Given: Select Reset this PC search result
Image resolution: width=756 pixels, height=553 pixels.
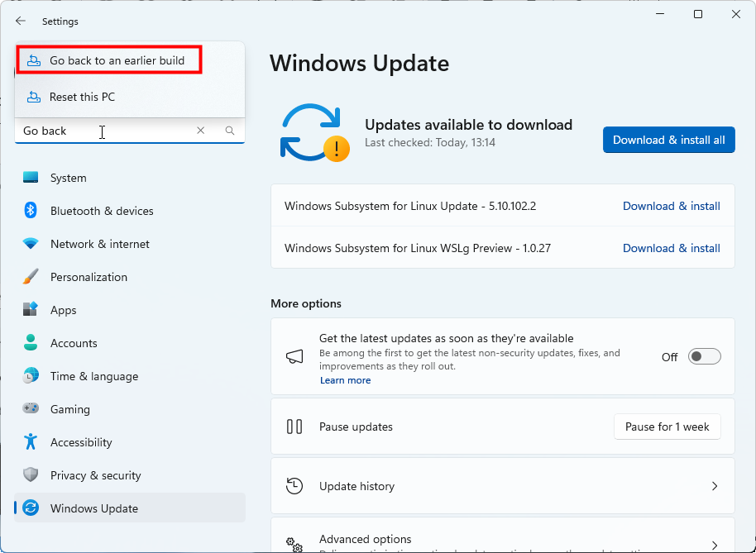Looking at the screenshot, I should tap(130, 97).
